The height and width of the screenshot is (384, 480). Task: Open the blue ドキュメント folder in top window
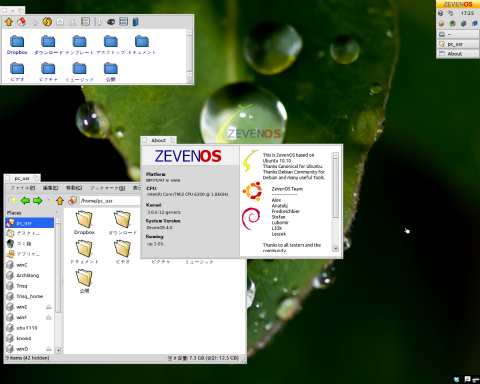click(x=142, y=45)
